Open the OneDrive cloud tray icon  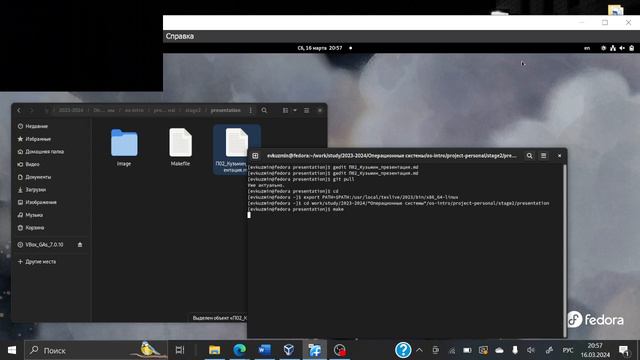click(x=499, y=350)
